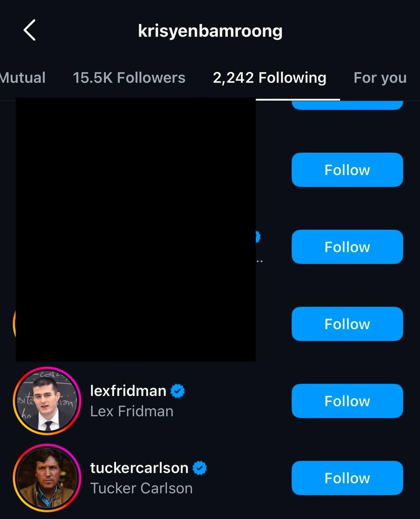
Task: Click Follow beside the half-hidden verified badge
Action: [347, 247]
